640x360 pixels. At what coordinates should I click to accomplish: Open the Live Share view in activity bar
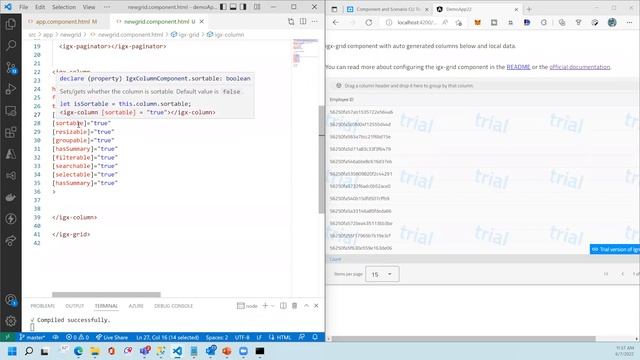[x=11, y=240]
